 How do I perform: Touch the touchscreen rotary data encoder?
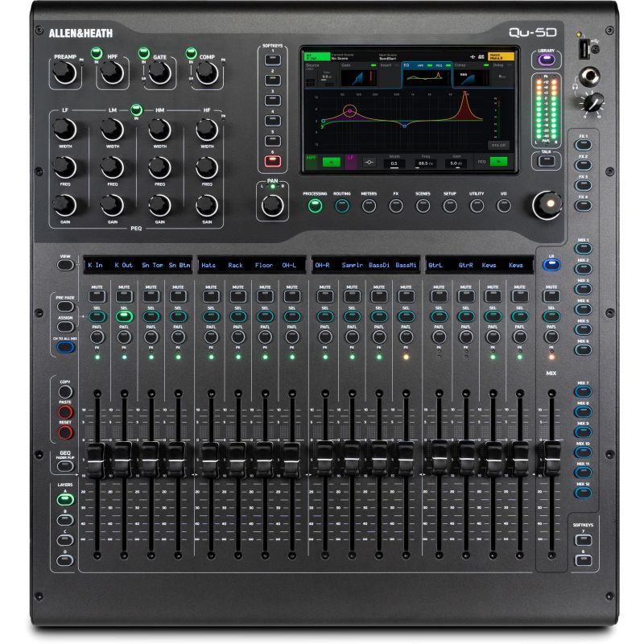coord(547,204)
